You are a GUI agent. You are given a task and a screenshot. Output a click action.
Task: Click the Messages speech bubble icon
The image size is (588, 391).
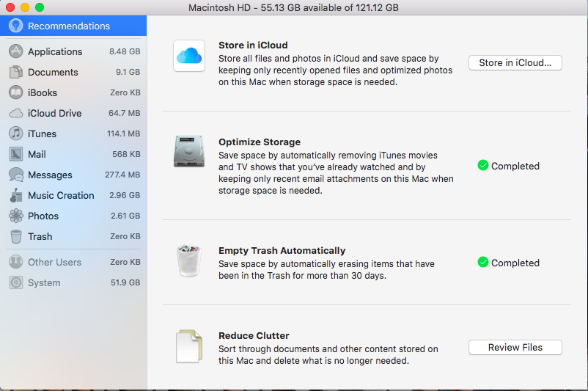point(15,175)
